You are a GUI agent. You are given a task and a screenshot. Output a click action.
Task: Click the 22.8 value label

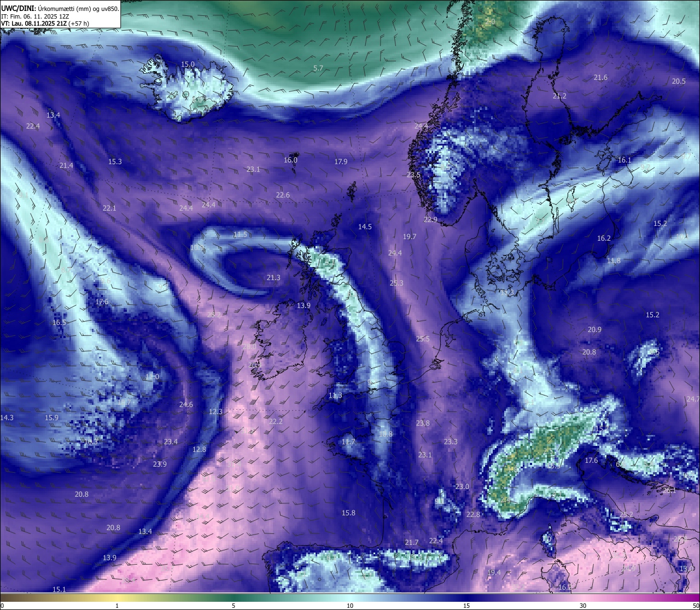(x=473, y=514)
